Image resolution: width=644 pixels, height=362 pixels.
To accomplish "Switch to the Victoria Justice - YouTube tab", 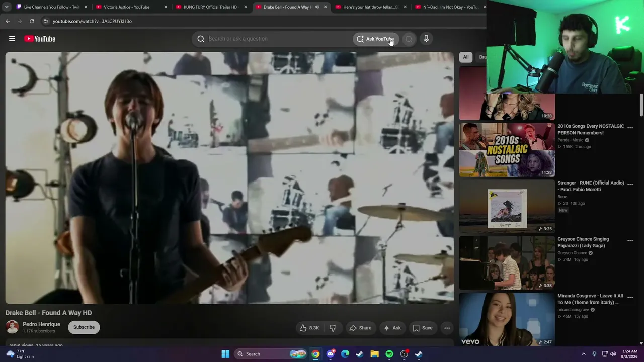I will click(x=131, y=7).
